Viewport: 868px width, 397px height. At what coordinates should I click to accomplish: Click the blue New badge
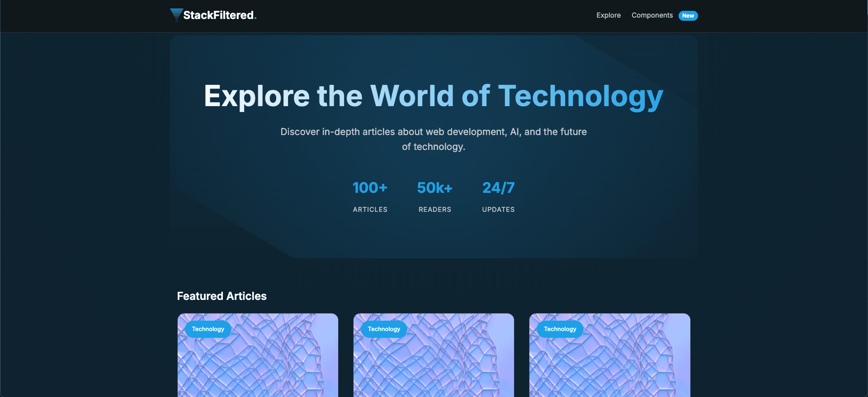click(688, 16)
